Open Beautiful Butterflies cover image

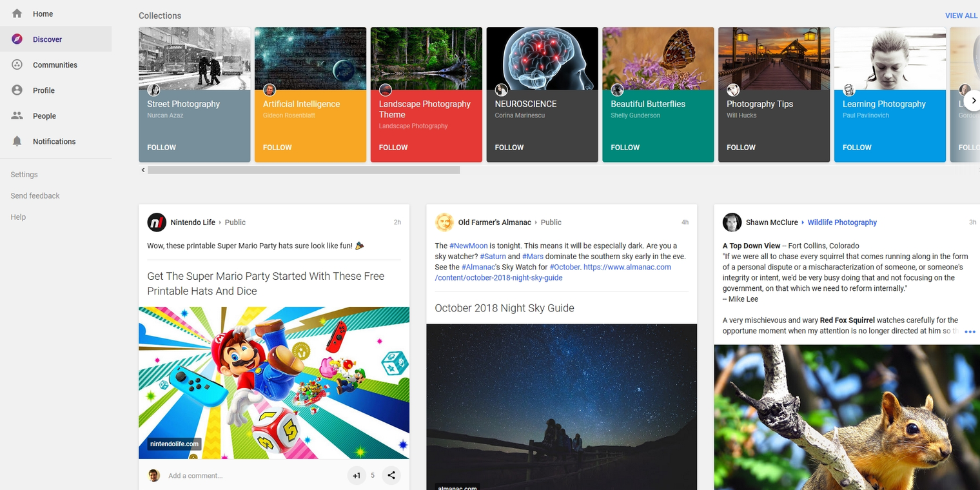[x=658, y=59]
